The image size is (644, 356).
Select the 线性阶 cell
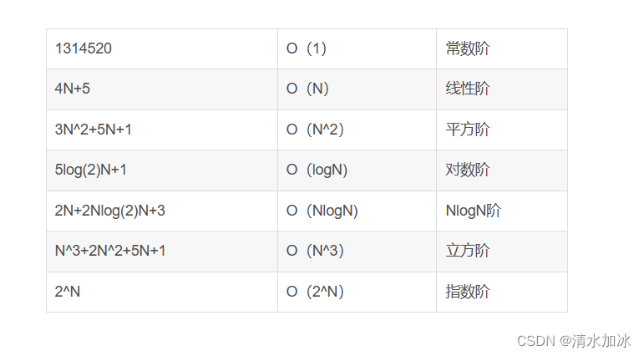468,89
